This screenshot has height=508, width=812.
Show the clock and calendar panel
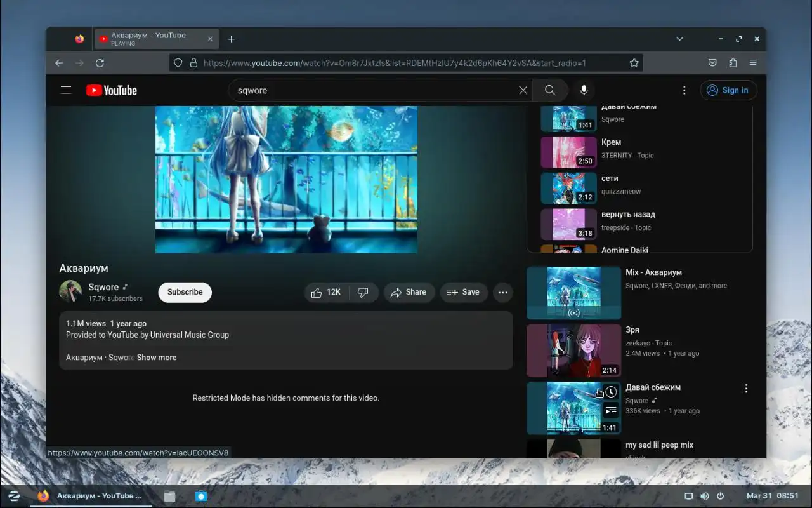(773, 496)
